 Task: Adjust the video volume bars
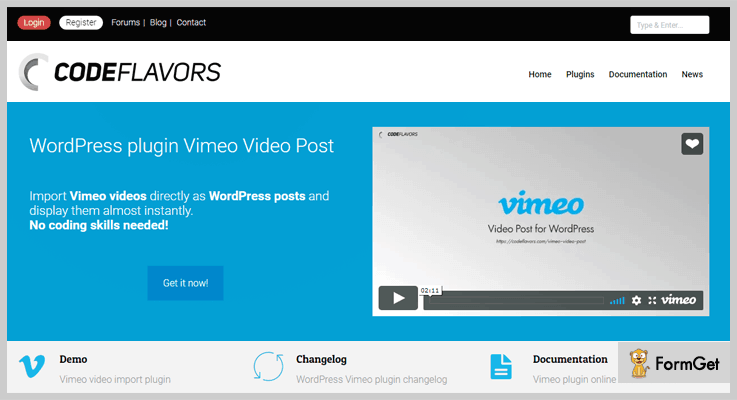(617, 300)
